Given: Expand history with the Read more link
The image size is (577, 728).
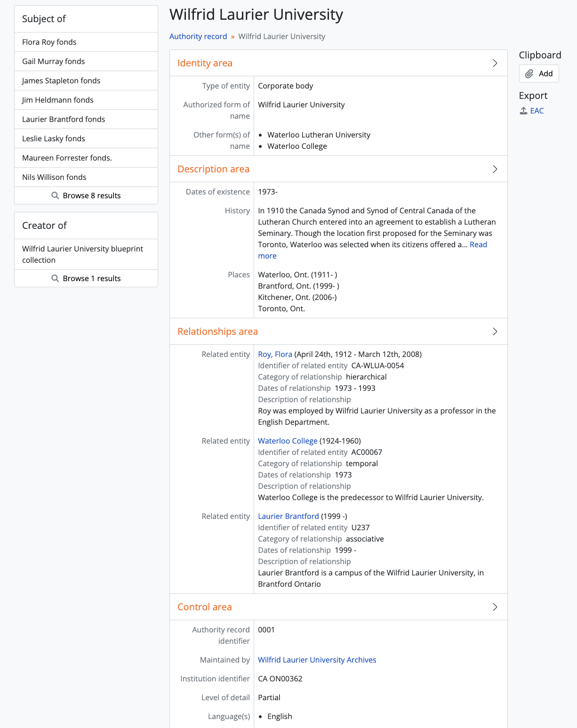Looking at the screenshot, I should (x=478, y=244).
